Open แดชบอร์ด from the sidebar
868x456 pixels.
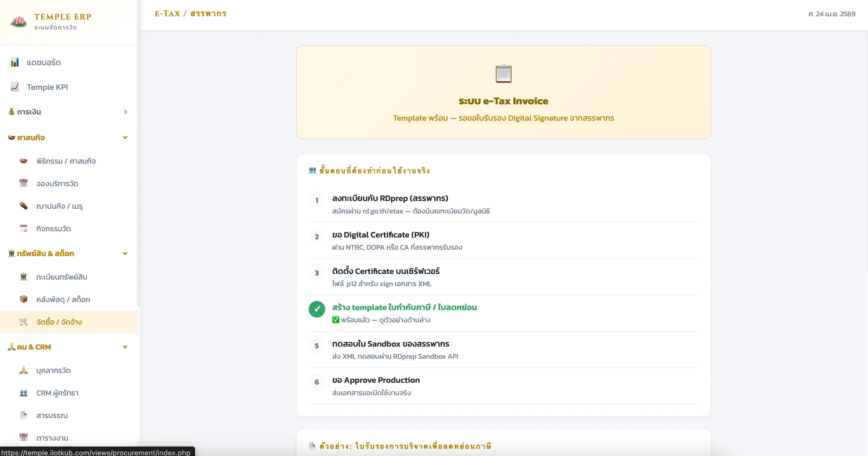(x=68, y=62)
